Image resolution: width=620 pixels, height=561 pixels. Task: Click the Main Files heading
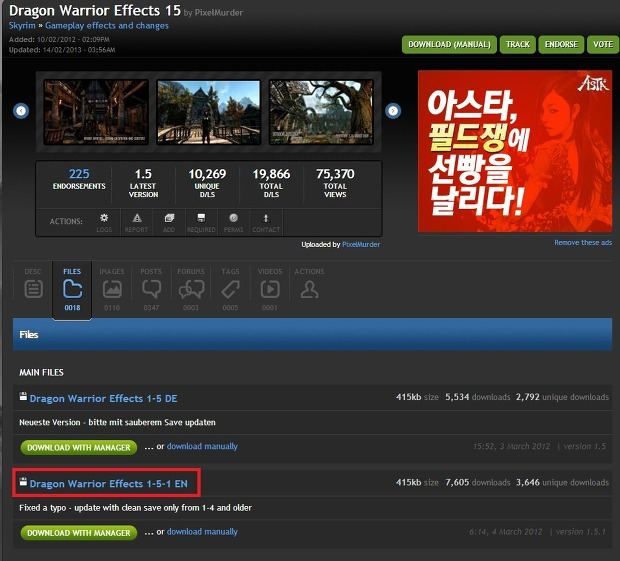[41, 372]
